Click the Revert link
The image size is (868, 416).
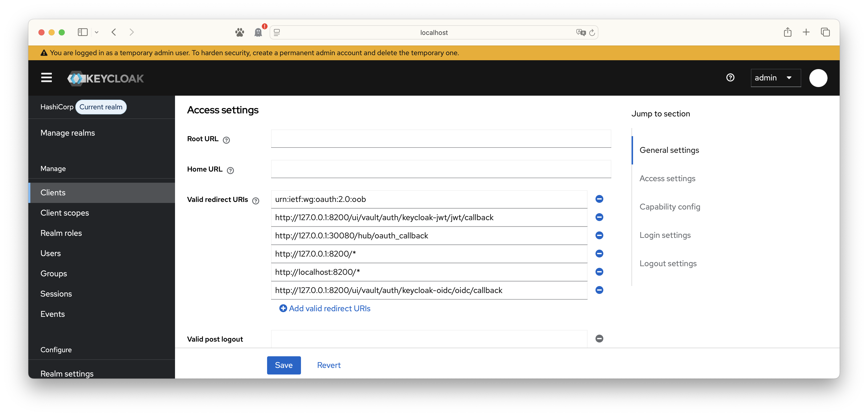click(329, 365)
